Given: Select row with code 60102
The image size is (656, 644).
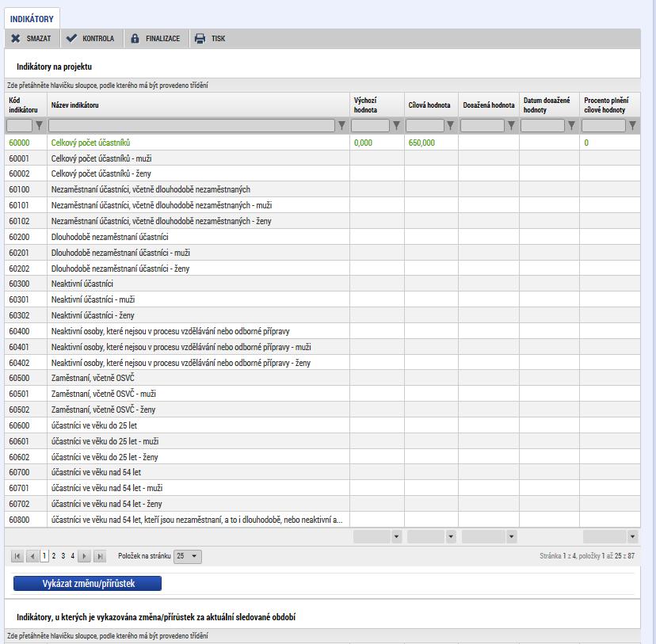Looking at the screenshot, I should pos(322,221).
